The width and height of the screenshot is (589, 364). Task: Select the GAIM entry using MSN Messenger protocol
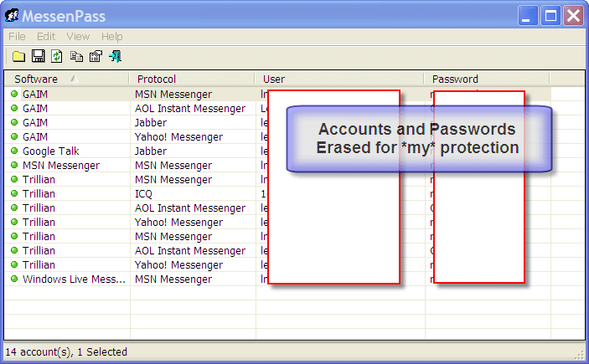35,95
